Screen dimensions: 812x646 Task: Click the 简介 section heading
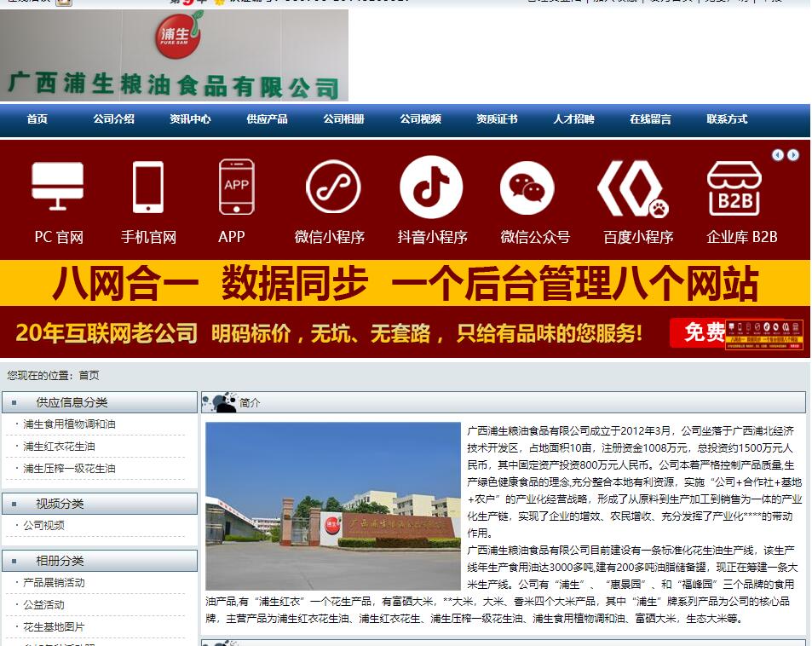250,402
